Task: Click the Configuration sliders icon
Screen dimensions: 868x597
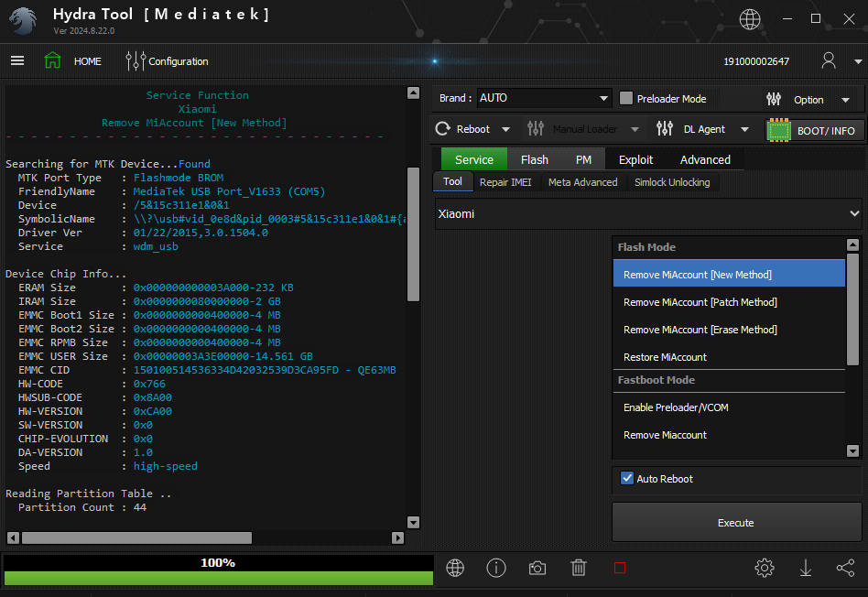Action: [x=136, y=61]
